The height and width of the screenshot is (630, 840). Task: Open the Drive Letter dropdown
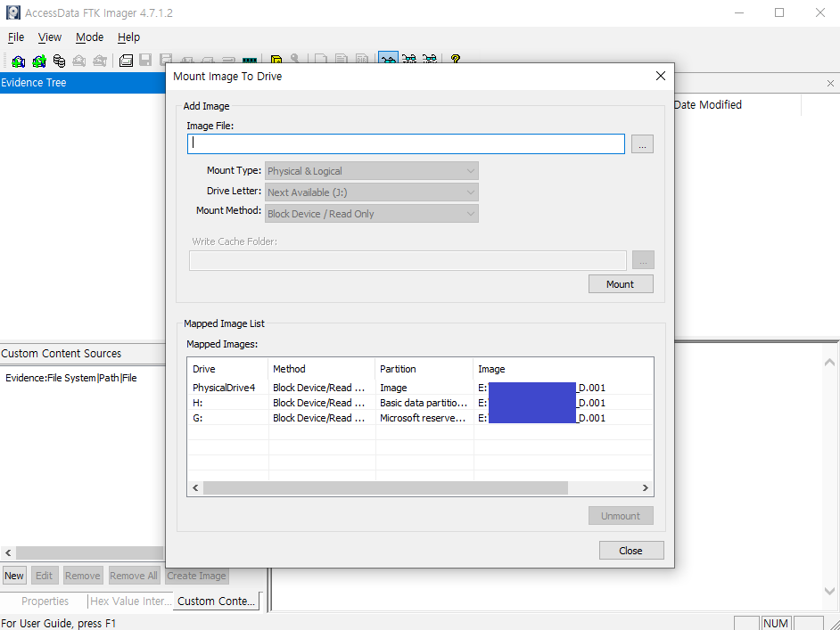coord(371,192)
